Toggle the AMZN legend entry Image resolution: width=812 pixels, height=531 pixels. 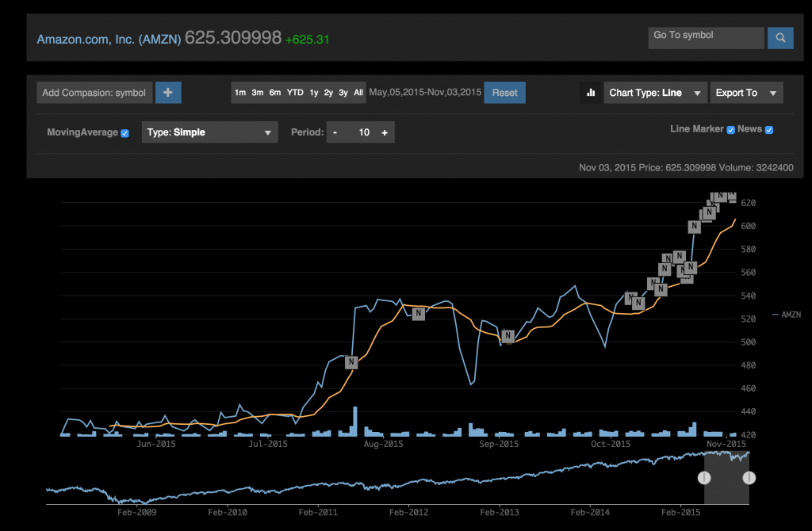tap(786, 315)
